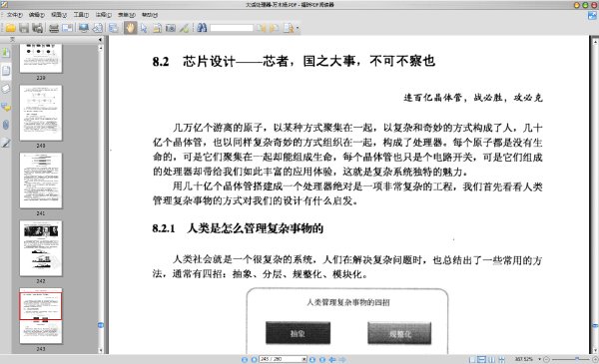Click the advanced search page icon

289,28
